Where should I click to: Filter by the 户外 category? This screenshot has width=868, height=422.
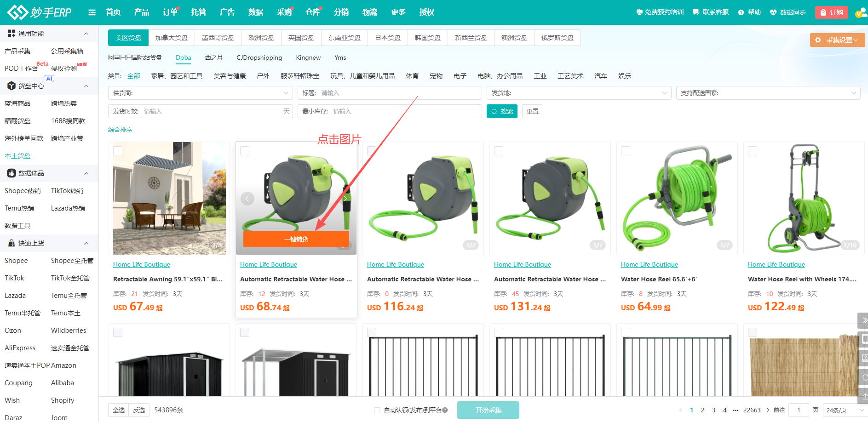[x=263, y=76]
